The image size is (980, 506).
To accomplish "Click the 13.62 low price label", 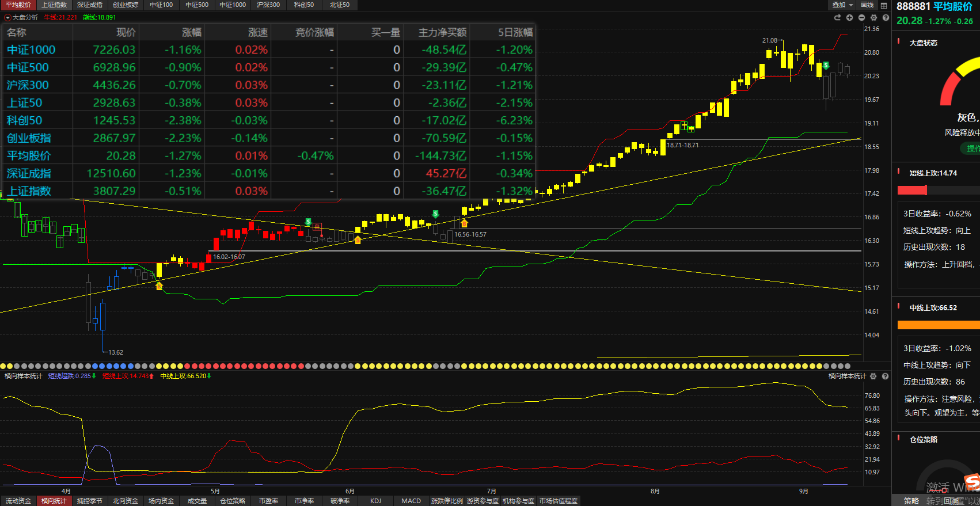I will (x=116, y=352).
